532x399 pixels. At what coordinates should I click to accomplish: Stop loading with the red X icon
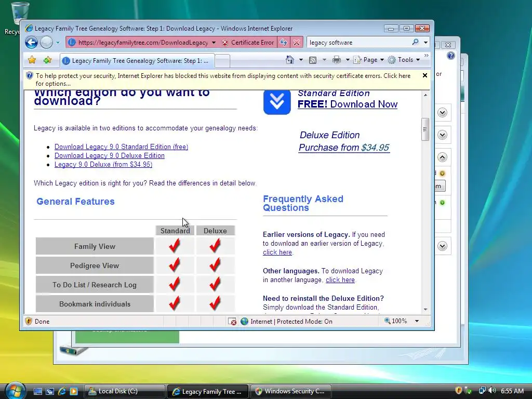297,43
